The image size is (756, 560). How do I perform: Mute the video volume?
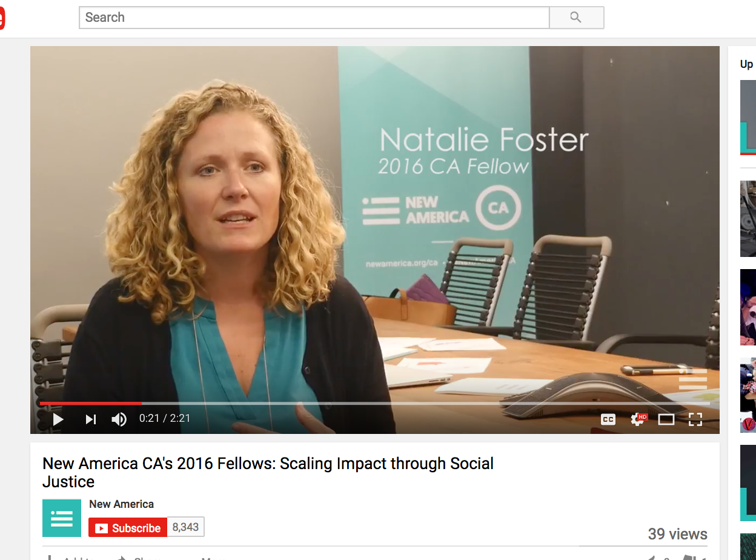point(119,419)
